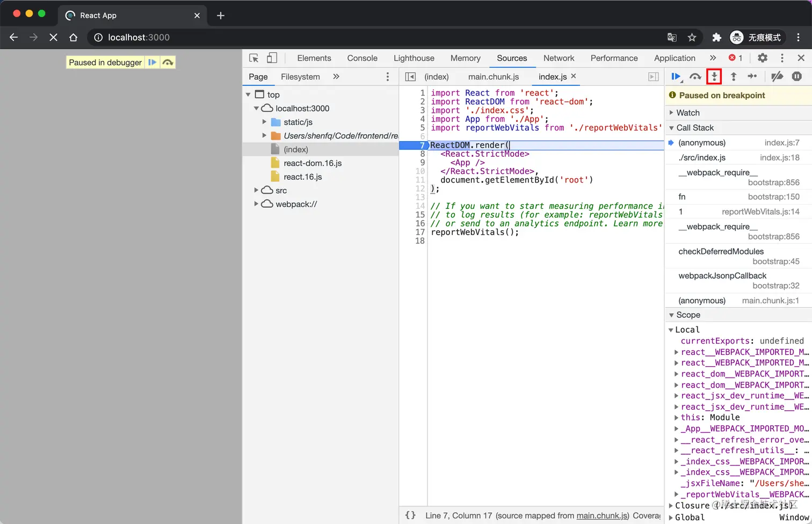The width and height of the screenshot is (812, 524).
Task: Select react.16.js file in tree
Action: coord(303,177)
